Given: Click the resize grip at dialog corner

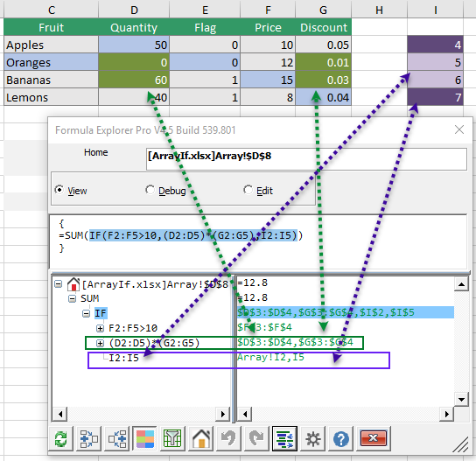Looking at the screenshot, I should [461, 444].
